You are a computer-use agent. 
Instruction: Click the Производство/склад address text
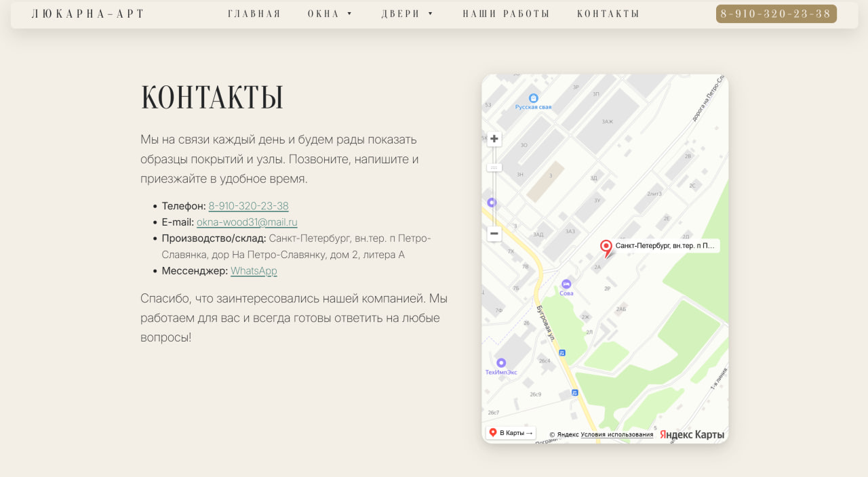click(x=296, y=247)
